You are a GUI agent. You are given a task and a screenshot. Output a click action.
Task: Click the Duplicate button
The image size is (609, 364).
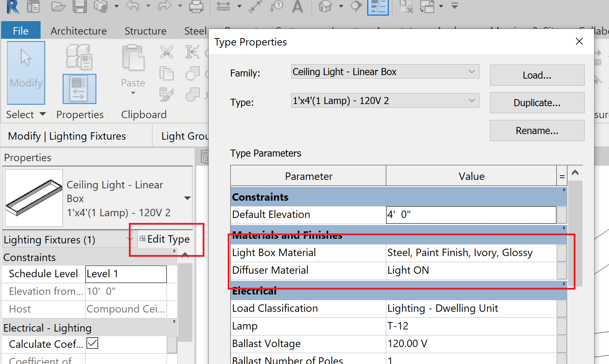click(x=537, y=103)
